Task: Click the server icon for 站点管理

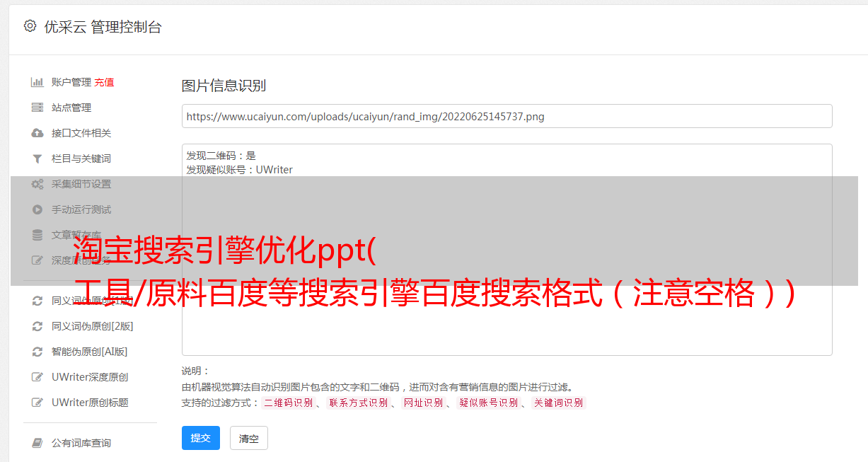Action: 37,108
